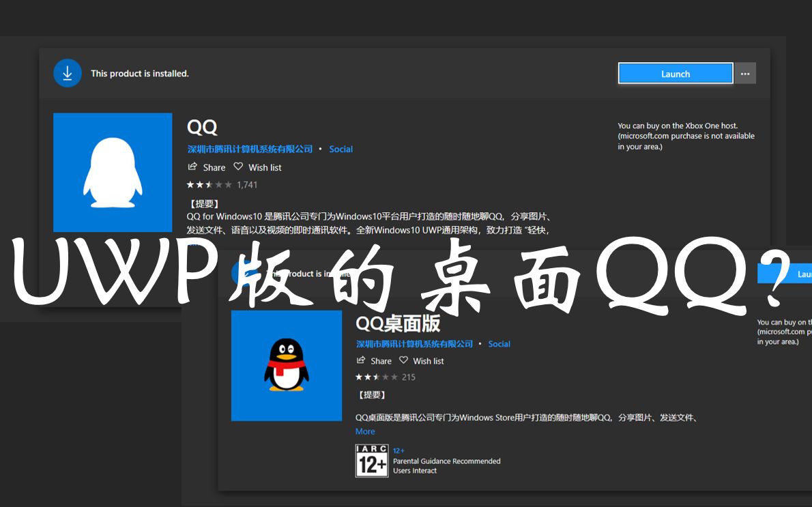The height and width of the screenshot is (507, 812).
Task: Open Social category link for QQ桌面版
Action: click(499, 344)
